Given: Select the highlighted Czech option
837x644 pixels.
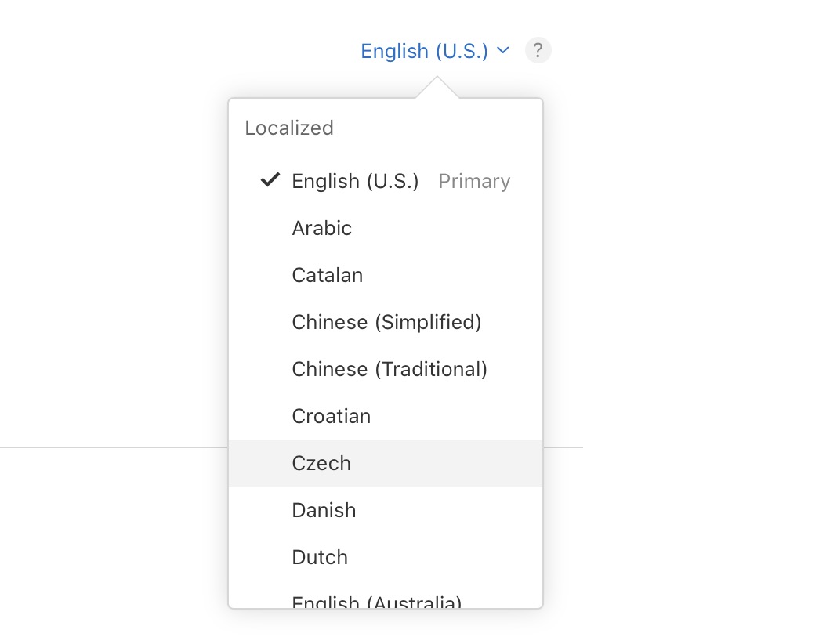Looking at the screenshot, I should (321, 463).
